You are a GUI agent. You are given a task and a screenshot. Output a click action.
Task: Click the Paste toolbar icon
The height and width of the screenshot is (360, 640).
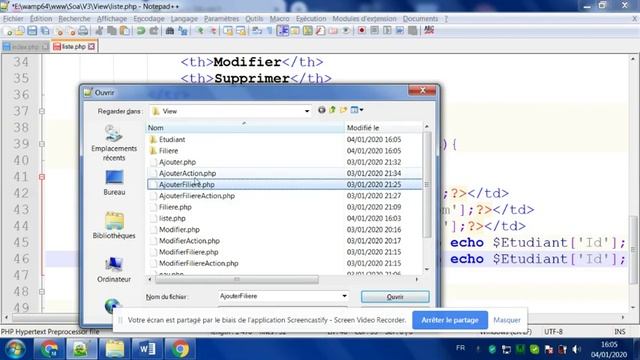point(125,31)
